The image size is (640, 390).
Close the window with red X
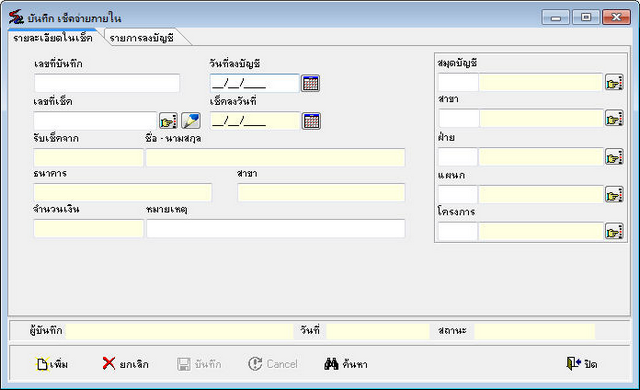[616, 17]
